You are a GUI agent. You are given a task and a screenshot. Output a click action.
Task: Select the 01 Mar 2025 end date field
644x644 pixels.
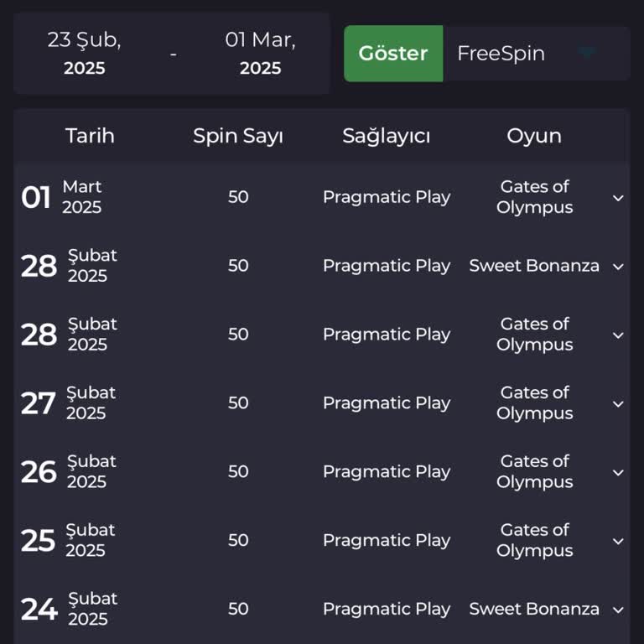pyautogui.click(x=260, y=54)
